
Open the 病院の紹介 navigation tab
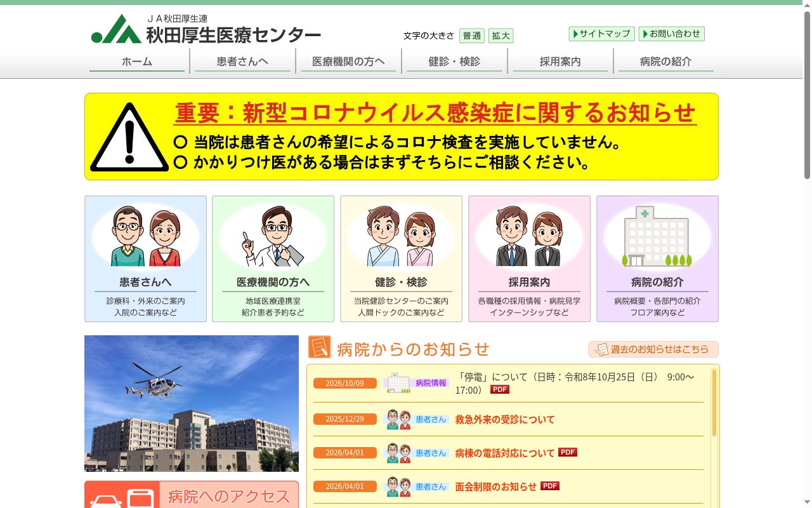(666, 62)
